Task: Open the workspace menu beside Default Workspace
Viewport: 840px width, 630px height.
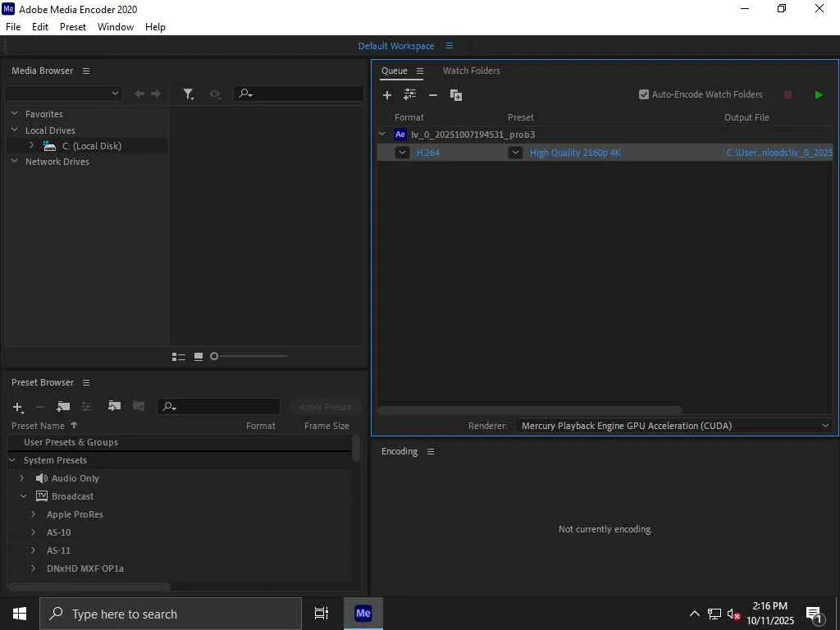Action: pyautogui.click(x=450, y=46)
